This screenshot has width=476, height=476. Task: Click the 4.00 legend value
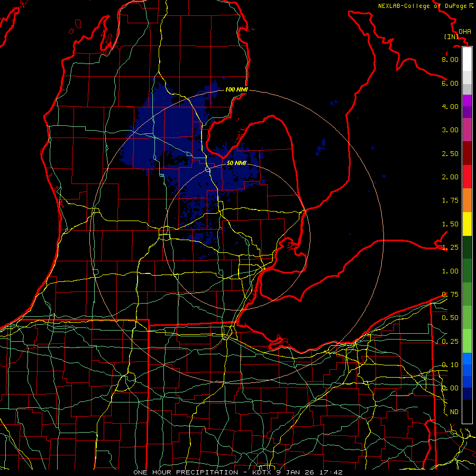[x=450, y=106]
